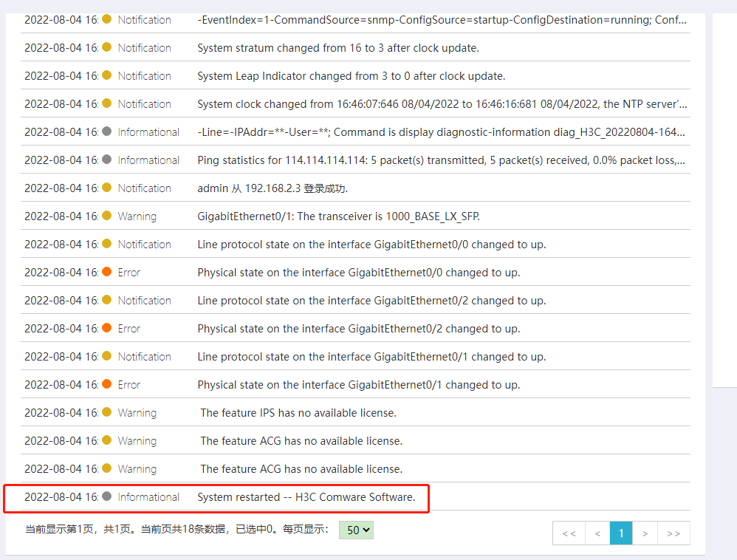Go to first page with << button
This screenshot has height=560, width=737.
[x=569, y=533]
